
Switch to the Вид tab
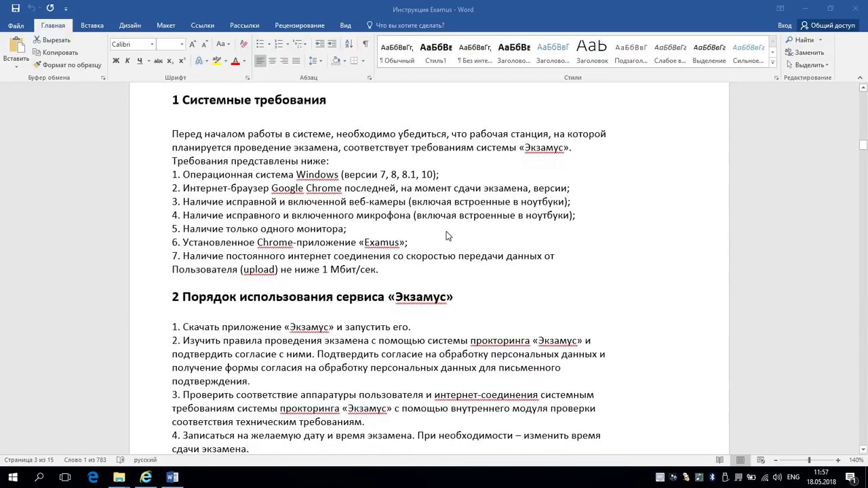[x=345, y=25]
